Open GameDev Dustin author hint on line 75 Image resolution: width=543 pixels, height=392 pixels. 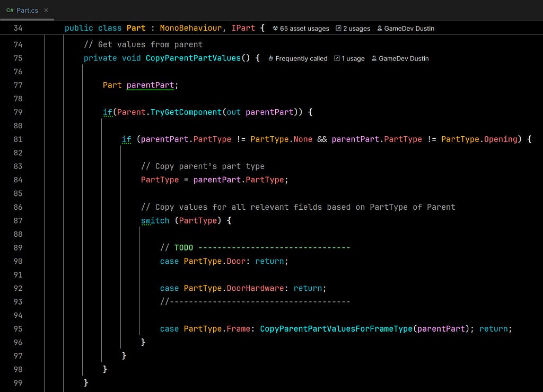click(x=400, y=58)
